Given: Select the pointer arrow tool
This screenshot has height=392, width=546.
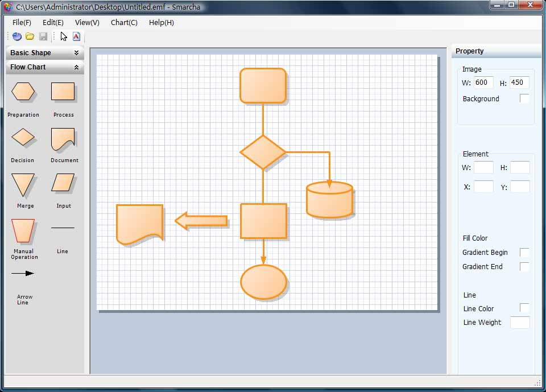Looking at the screenshot, I should 63,36.
